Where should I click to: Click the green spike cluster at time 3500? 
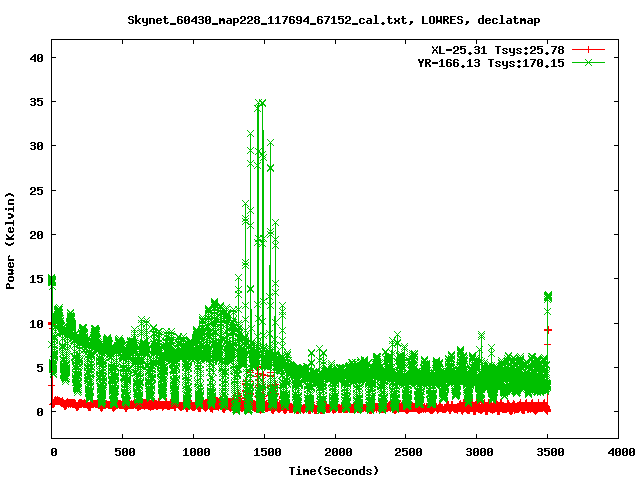tap(548, 296)
